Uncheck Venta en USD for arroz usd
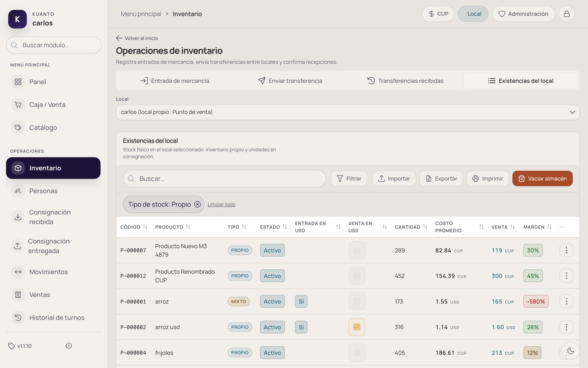The image size is (588, 368). coord(356,327)
